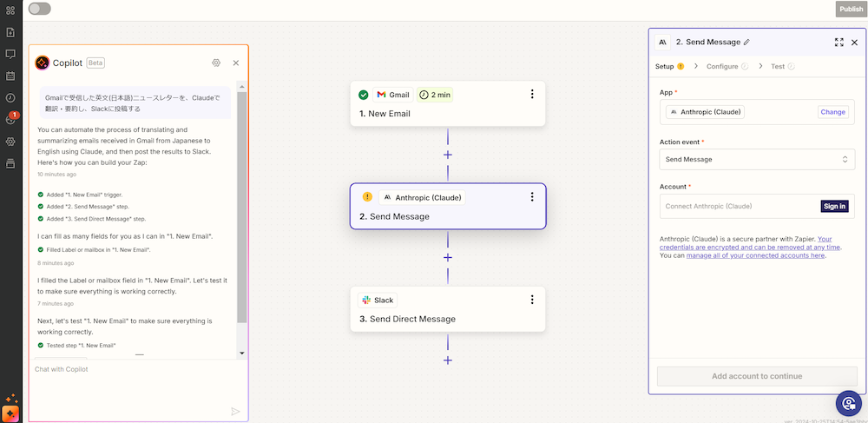Click the Connect Anthropic (Claude) account field
The image size is (868, 423).
757,207
